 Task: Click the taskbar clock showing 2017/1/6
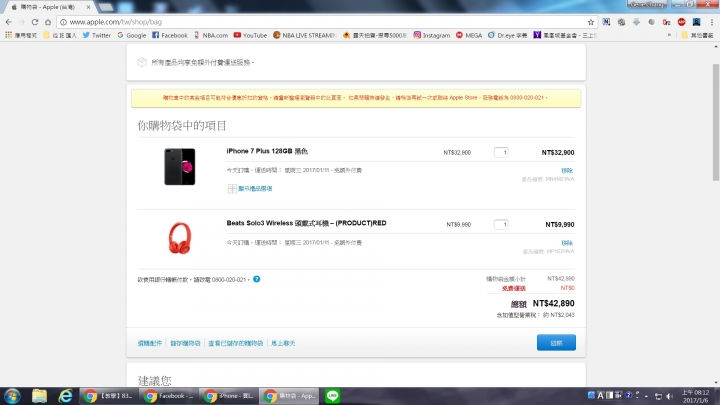(x=696, y=396)
